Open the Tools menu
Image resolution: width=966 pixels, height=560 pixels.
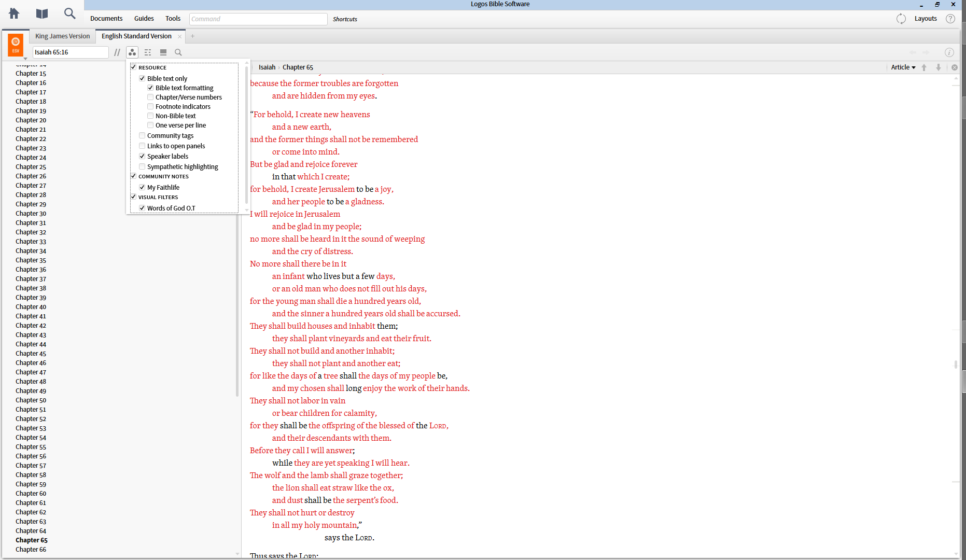(x=173, y=19)
